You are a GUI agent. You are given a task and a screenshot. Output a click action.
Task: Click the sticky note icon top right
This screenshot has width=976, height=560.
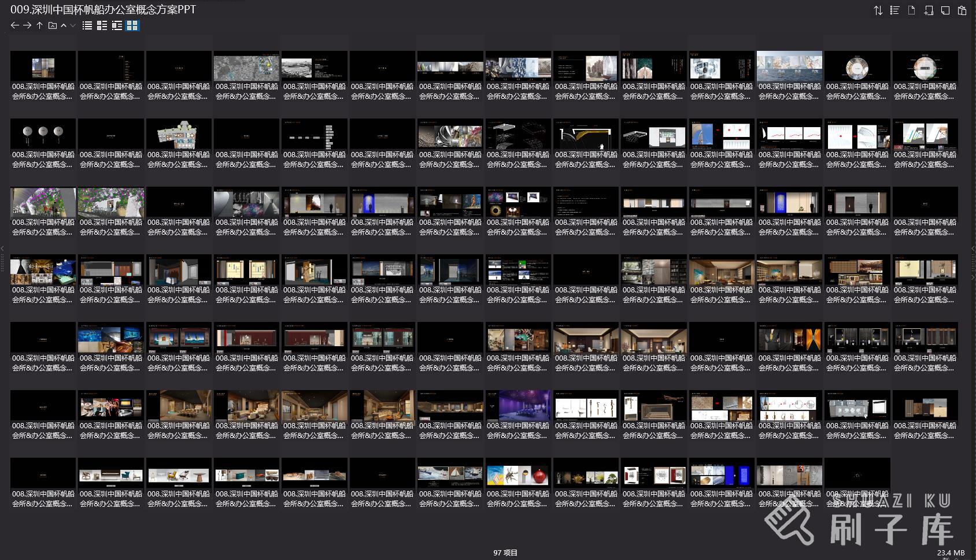pos(945,10)
